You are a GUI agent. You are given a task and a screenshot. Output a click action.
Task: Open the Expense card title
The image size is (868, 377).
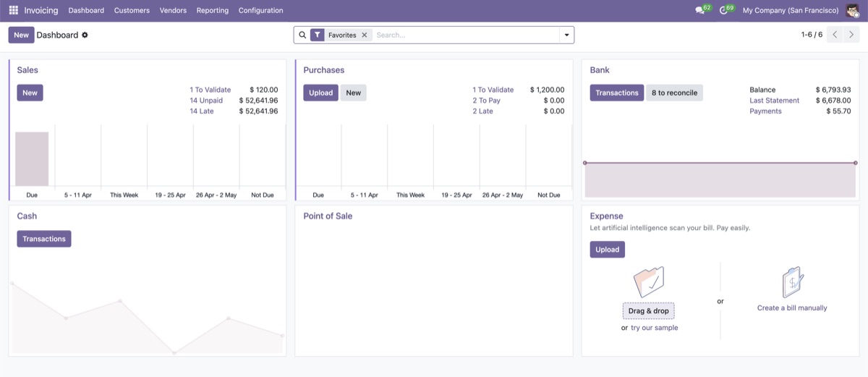pos(606,216)
